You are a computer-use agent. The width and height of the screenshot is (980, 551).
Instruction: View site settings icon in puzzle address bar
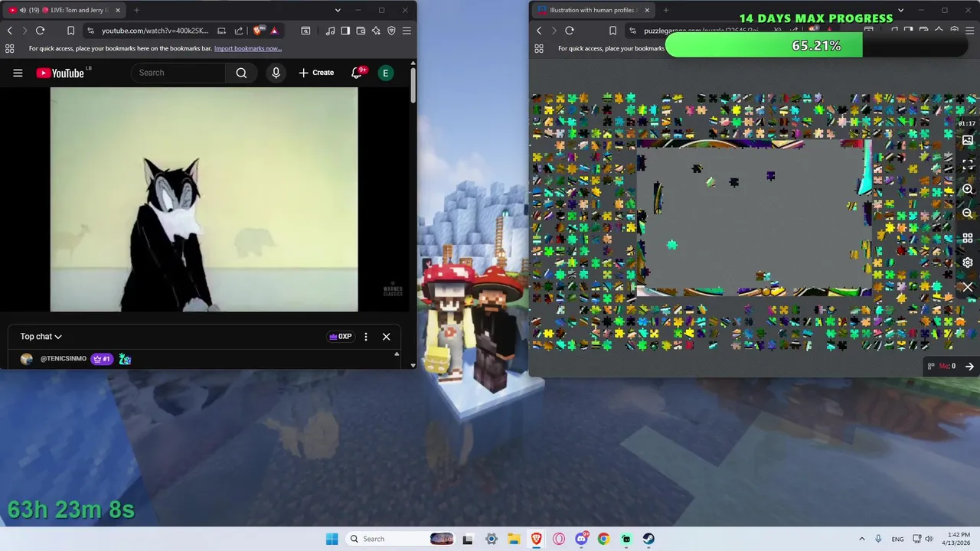(633, 31)
